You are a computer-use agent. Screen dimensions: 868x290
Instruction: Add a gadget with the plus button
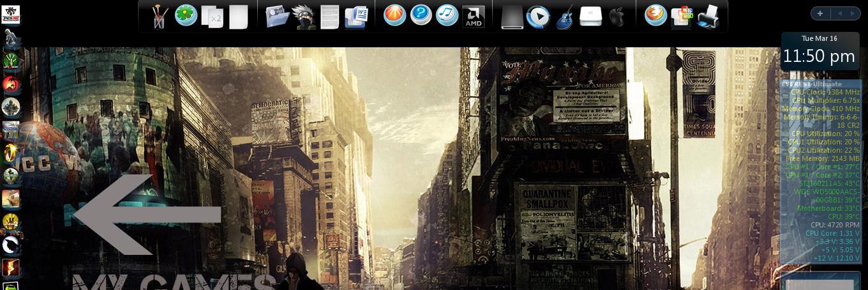820,13
